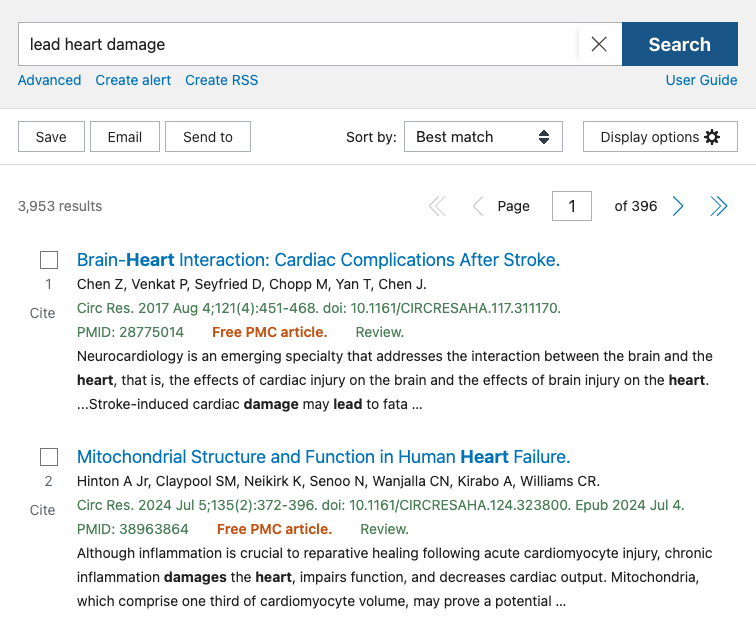
Task: Cite the Mitochondrial Structure article
Action: pyautogui.click(x=42, y=510)
